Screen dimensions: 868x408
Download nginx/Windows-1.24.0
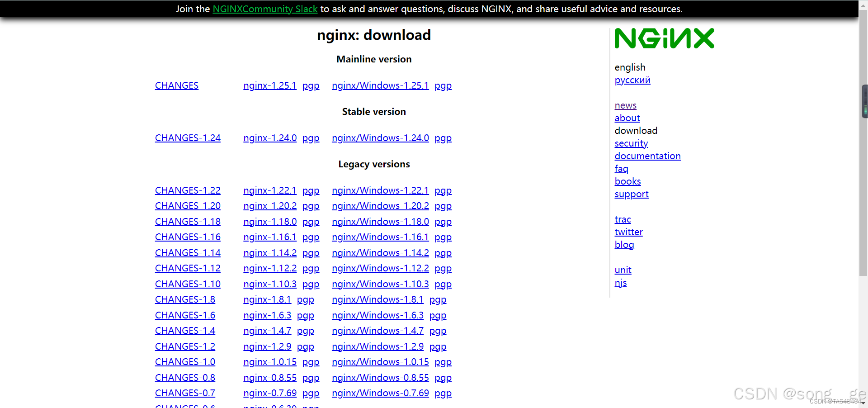click(380, 138)
